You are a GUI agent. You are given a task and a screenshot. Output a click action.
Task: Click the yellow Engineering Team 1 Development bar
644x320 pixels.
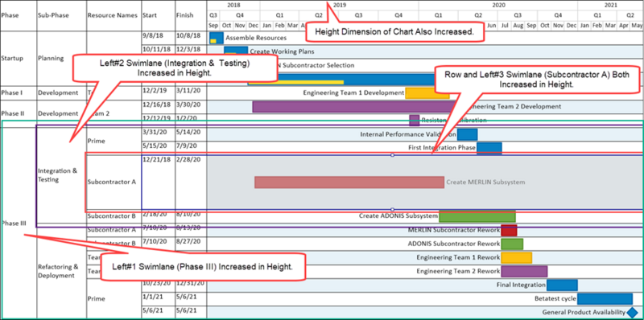coord(427,93)
